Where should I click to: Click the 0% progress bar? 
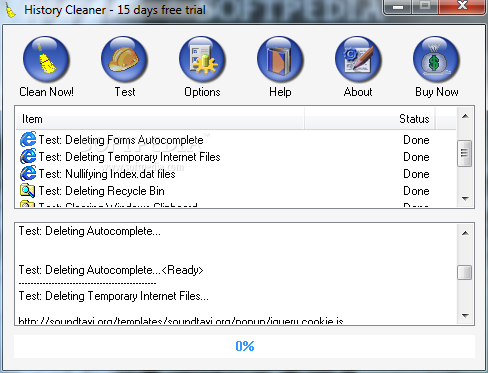pyautogui.click(x=244, y=346)
